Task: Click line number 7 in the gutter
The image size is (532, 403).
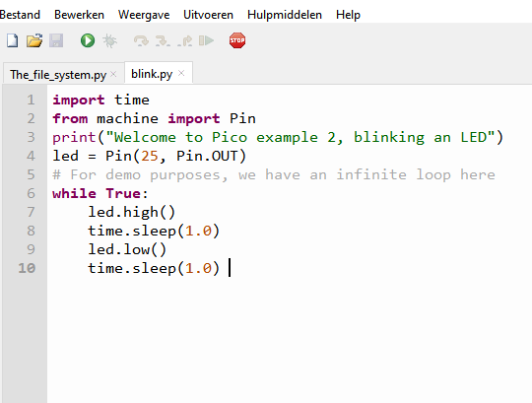Action: [x=31, y=212]
